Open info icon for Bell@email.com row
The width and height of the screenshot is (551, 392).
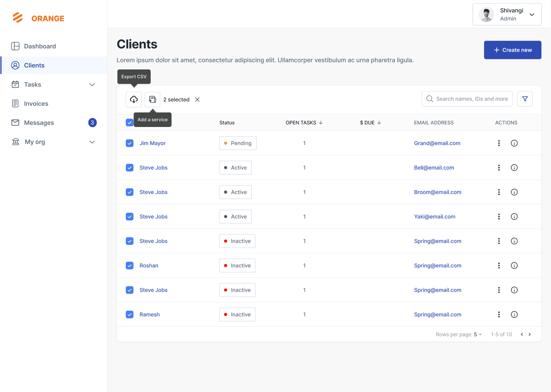point(514,168)
